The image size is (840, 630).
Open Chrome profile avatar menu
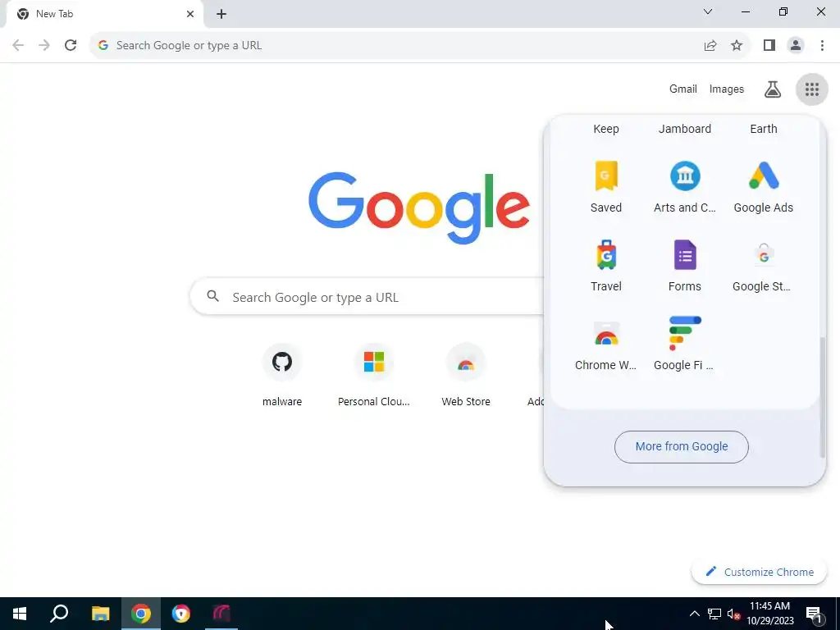click(796, 46)
